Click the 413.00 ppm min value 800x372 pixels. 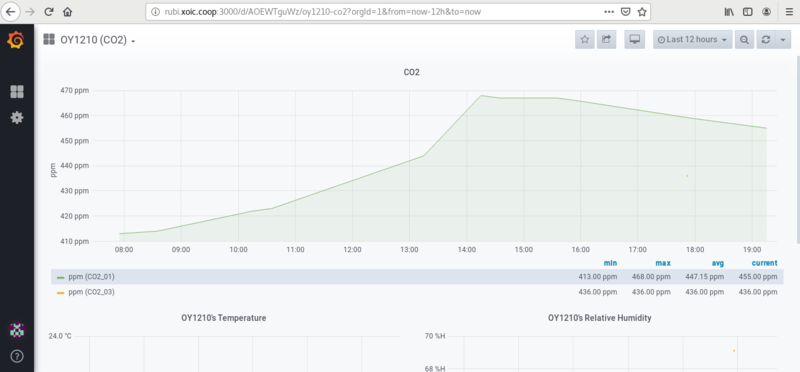[x=597, y=277]
